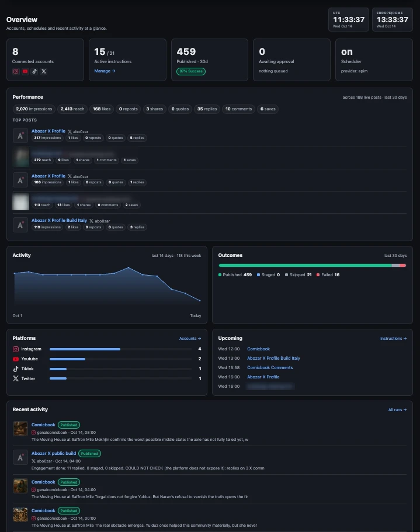Click Instagram icon beside genaicomicbook Oct 14, 08:00
The height and width of the screenshot is (532, 420).
click(33, 433)
